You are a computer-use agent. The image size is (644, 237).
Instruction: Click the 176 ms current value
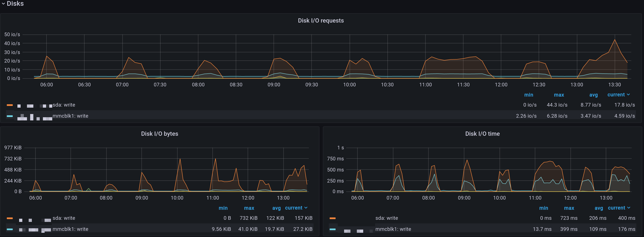[x=627, y=229]
